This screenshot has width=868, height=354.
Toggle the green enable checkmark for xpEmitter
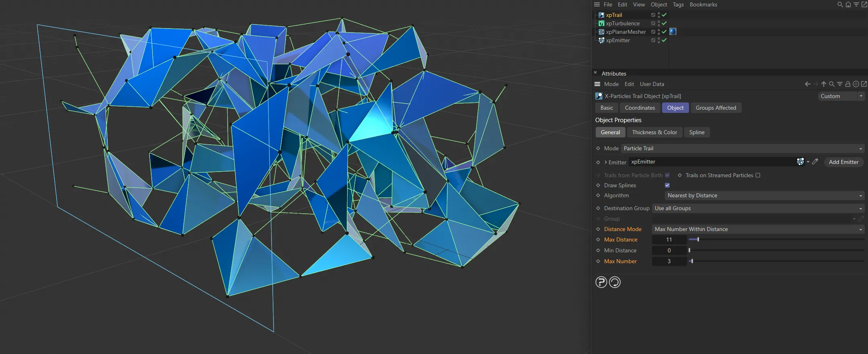(x=664, y=40)
